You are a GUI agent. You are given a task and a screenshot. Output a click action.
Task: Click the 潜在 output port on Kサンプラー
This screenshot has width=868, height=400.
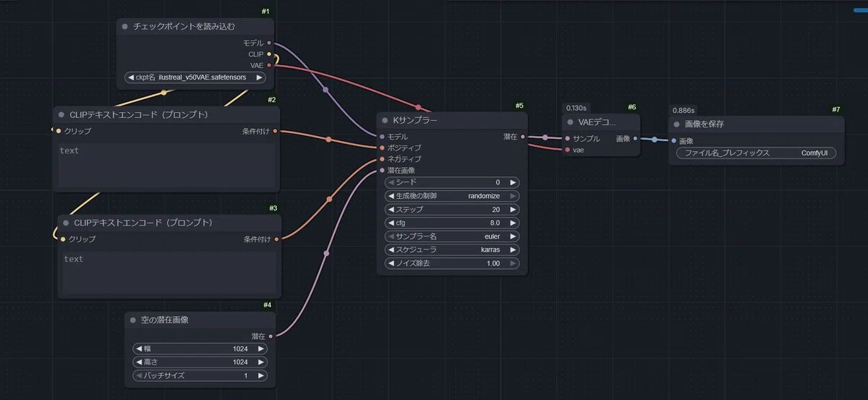point(524,137)
